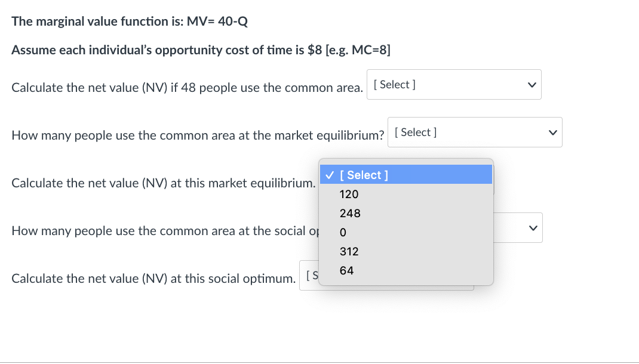639x364 pixels.
Task: Click the "[ Select ]" label in the equilibrium dropdown
Action: [x=415, y=132]
